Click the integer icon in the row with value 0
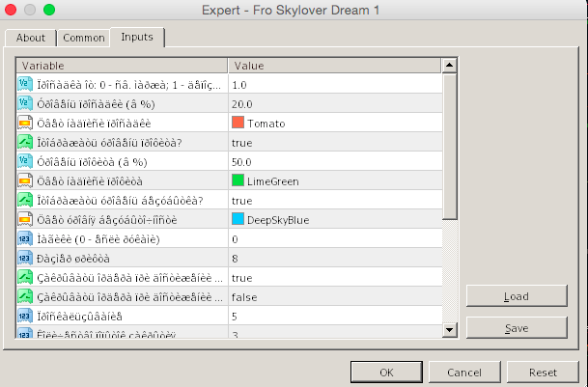Screen dimensions: 588x387 coord(25,239)
